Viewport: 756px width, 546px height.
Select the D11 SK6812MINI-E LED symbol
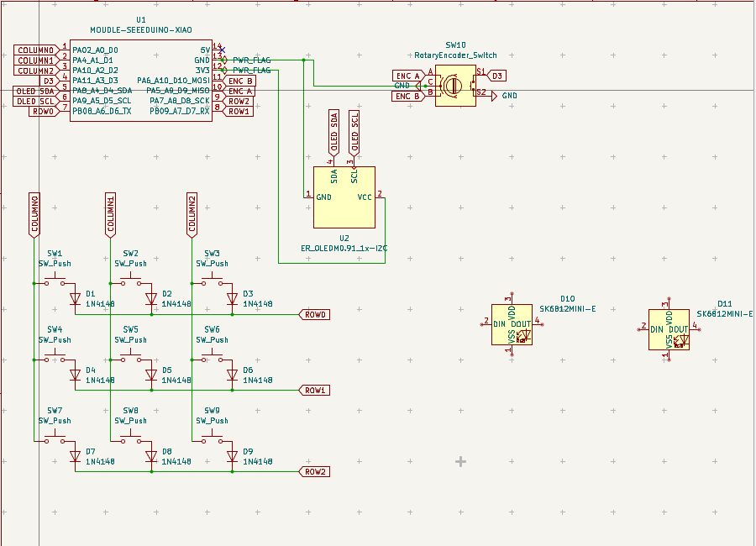coord(669,329)
